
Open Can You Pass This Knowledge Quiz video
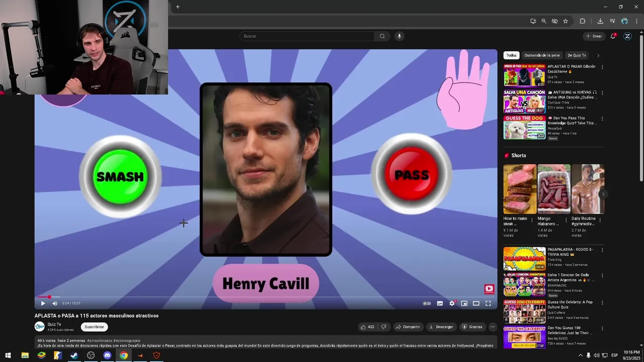[x=524, y=128]
